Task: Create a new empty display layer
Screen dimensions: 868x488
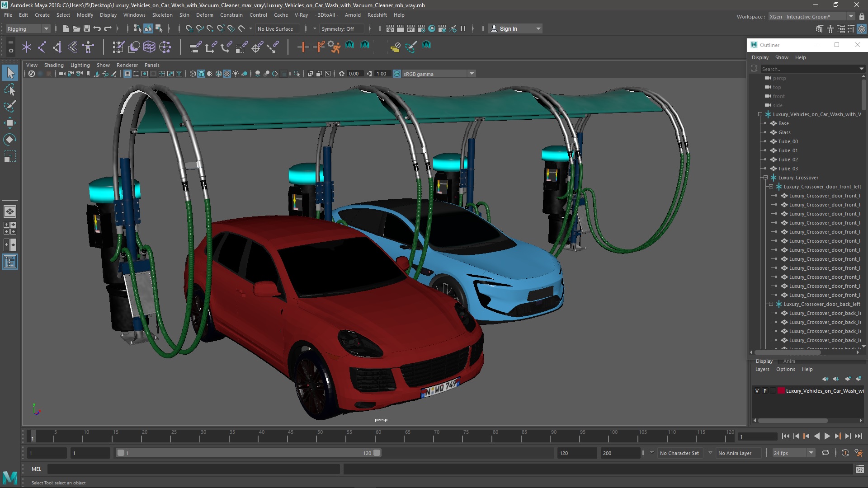Action: click(848, 379)
